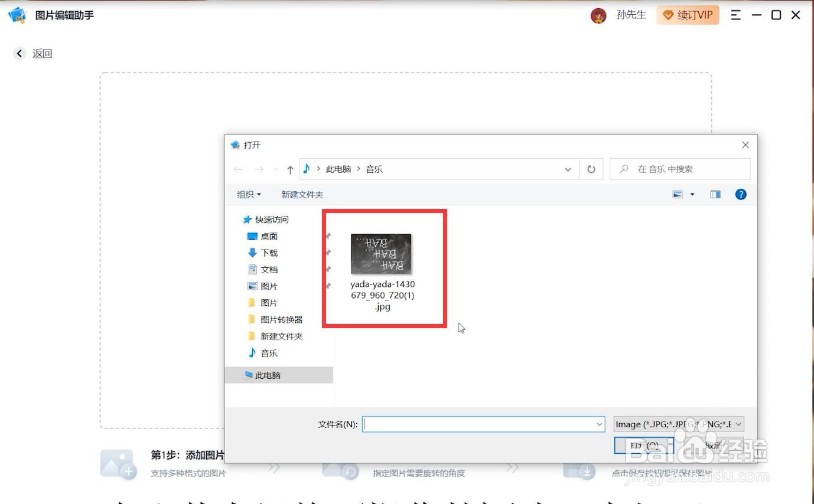Click 此电脑 in the address path
The image size is (814, 504).
(338, 169)
